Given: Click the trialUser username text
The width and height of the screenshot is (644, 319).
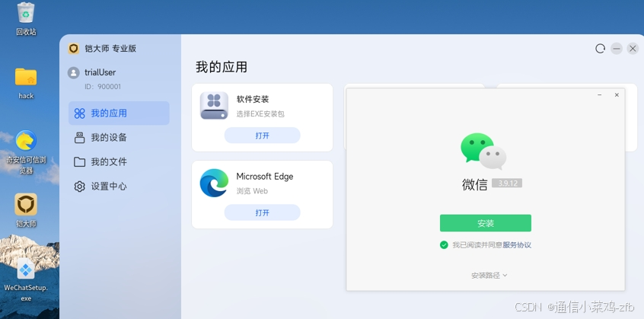Looking at the screenshot, I should click(x=100, y=72).
